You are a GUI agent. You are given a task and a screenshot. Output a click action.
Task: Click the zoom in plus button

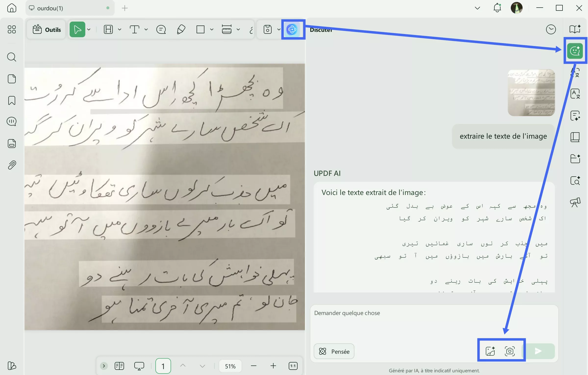(273, 366)
